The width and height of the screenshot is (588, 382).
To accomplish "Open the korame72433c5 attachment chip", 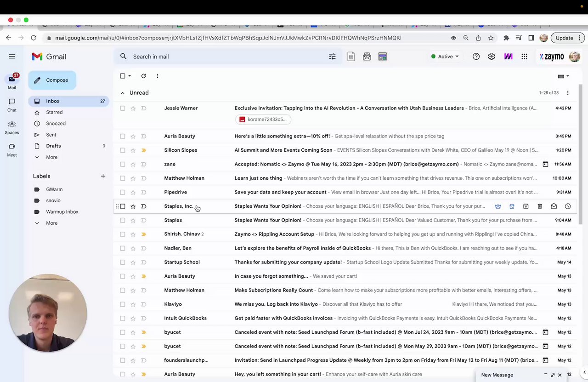I will coord(263,120).
